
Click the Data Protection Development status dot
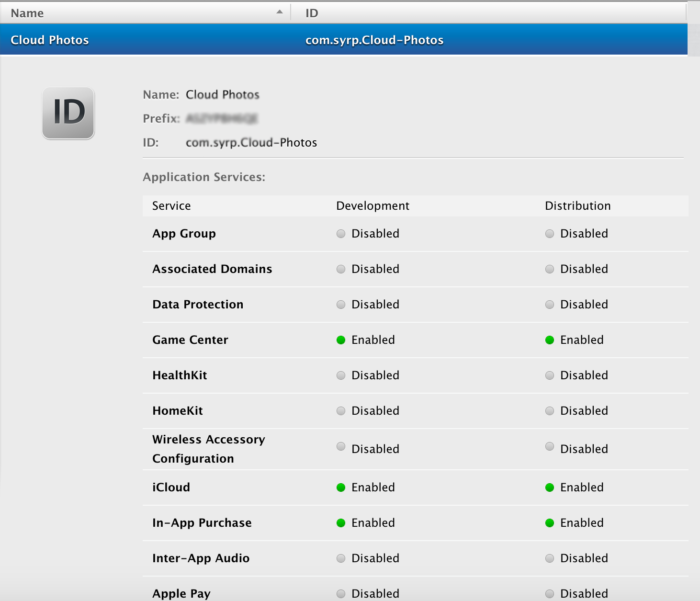[341, 305]
